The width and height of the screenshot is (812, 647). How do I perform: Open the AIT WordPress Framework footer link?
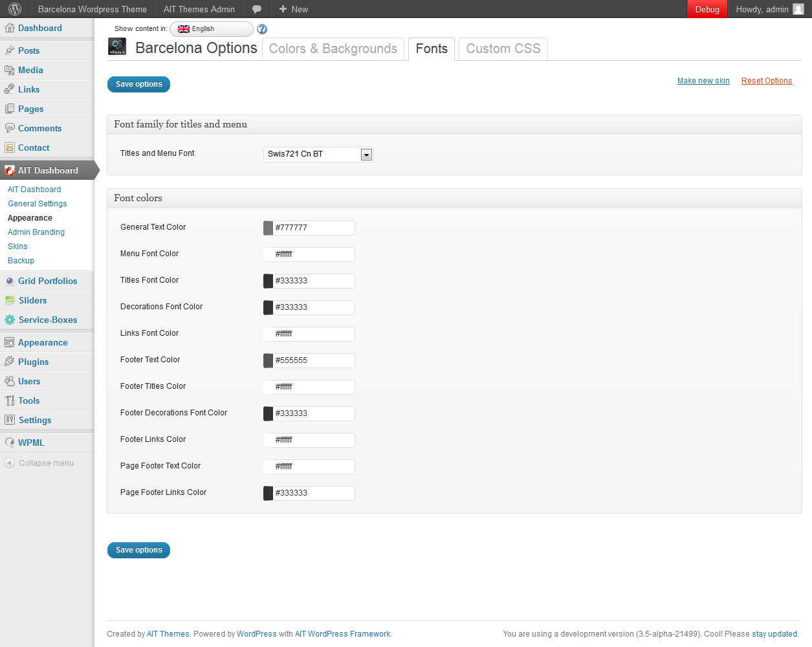pos(343,634)
